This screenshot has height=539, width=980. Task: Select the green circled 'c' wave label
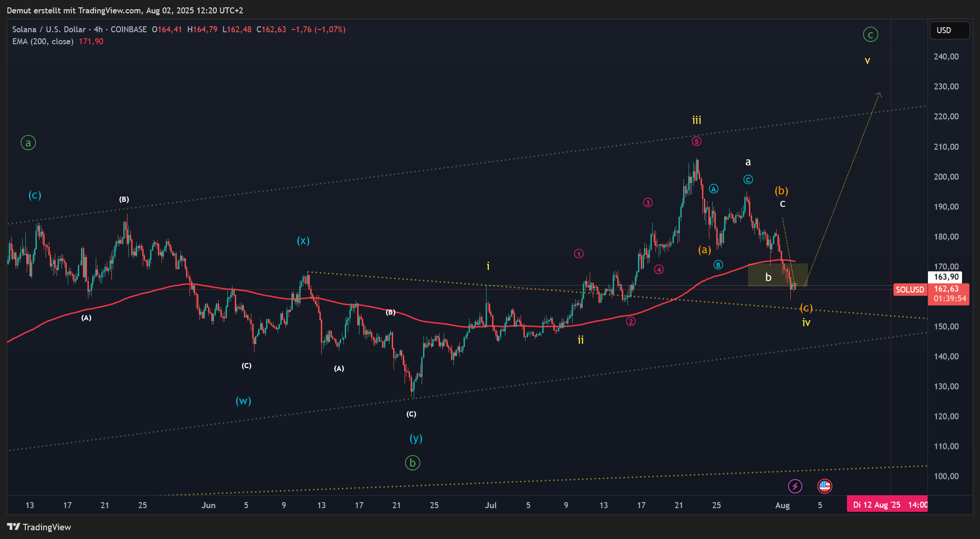click(870, 35)
